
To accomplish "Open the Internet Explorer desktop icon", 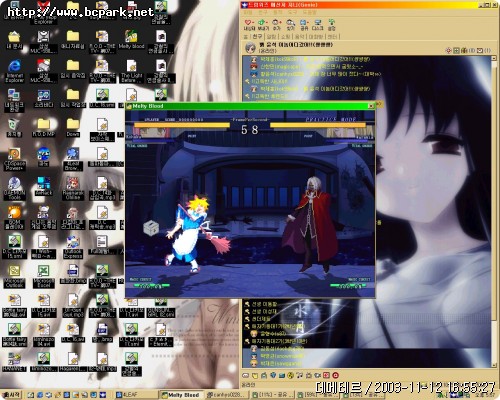I will 14,71.
